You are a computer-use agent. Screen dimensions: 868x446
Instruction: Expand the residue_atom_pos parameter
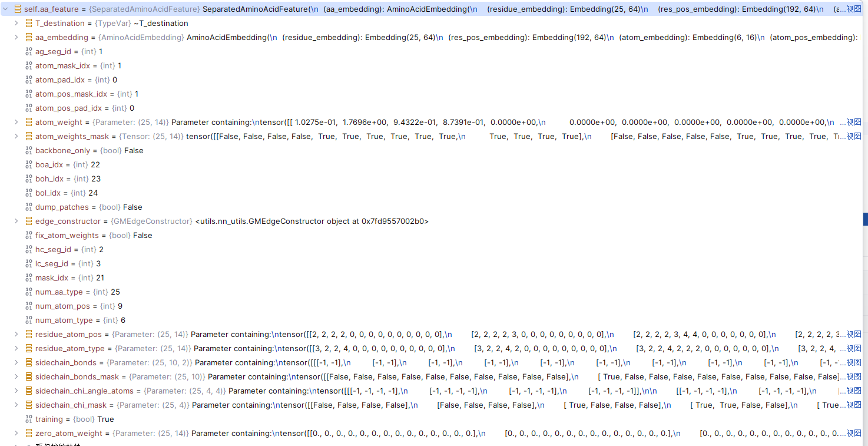click(x=17, y=334)
